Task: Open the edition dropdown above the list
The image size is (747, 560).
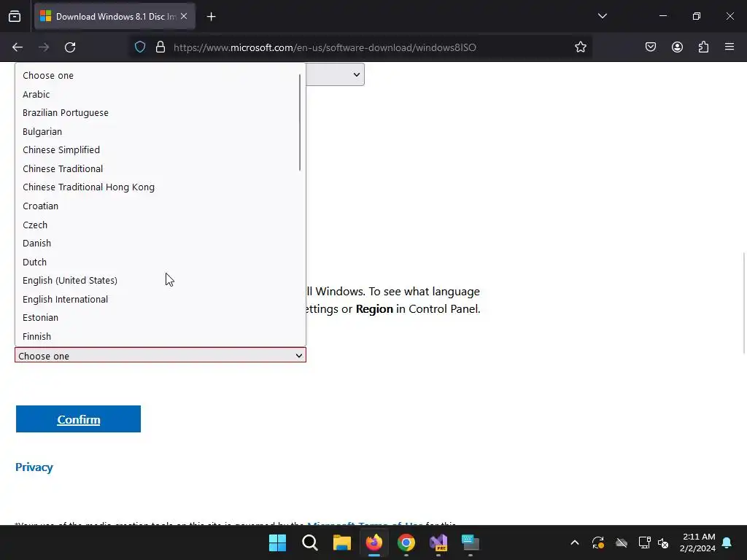Action: (x=335, y=74)
